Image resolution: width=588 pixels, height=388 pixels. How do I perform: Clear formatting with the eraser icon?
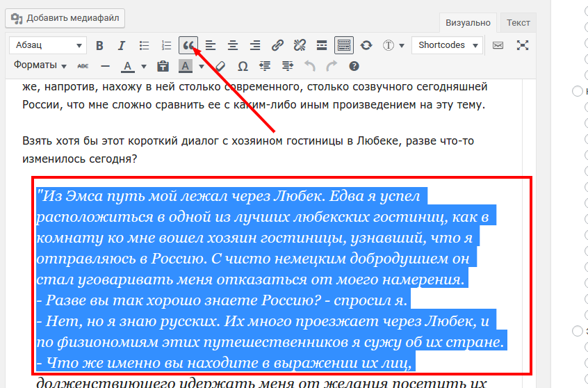tap(220, 67)
